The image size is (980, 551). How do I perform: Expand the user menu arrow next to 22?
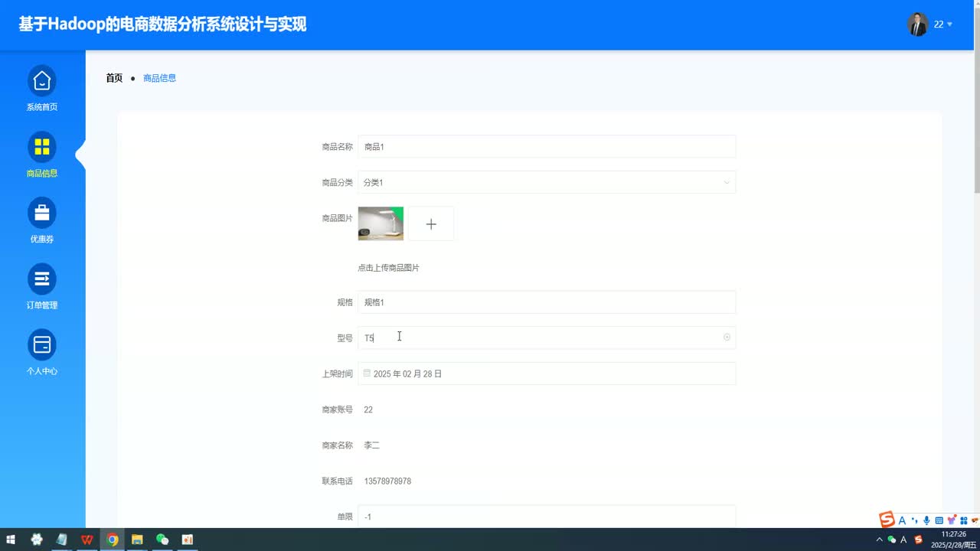click(950, 24)
